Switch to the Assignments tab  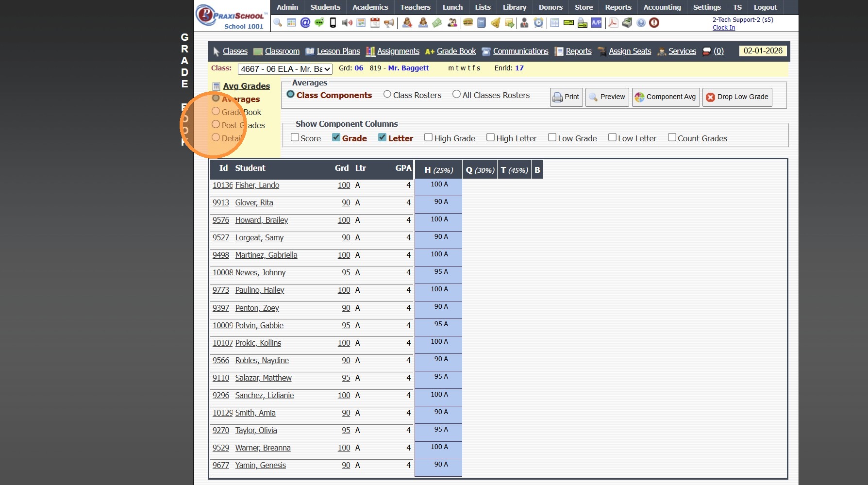398,51
